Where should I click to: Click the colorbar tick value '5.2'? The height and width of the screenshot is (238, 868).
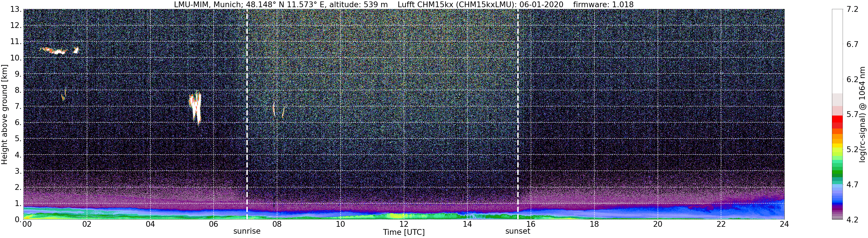tap(852, 150)
